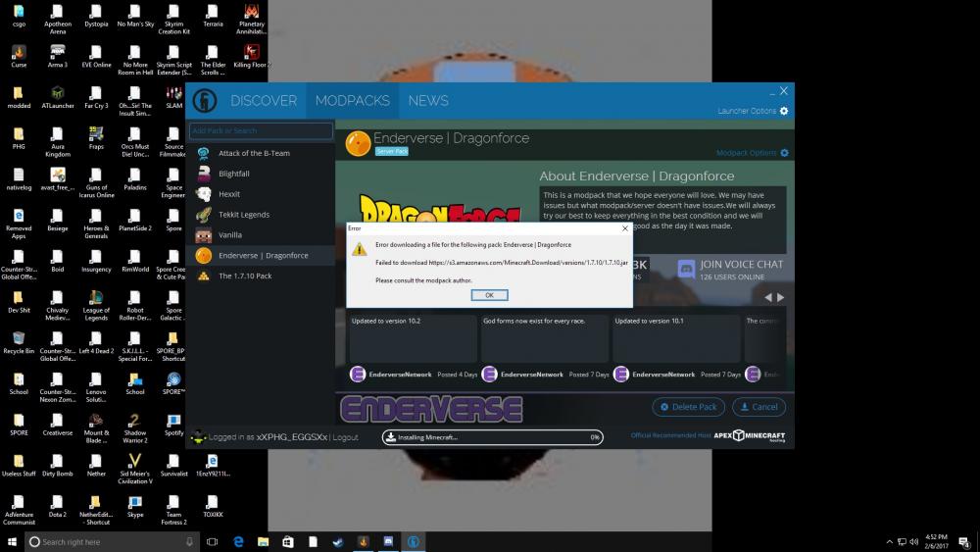Select the Terraria desktop icon
The image size is (980, 552).
[x=213, y=16]
